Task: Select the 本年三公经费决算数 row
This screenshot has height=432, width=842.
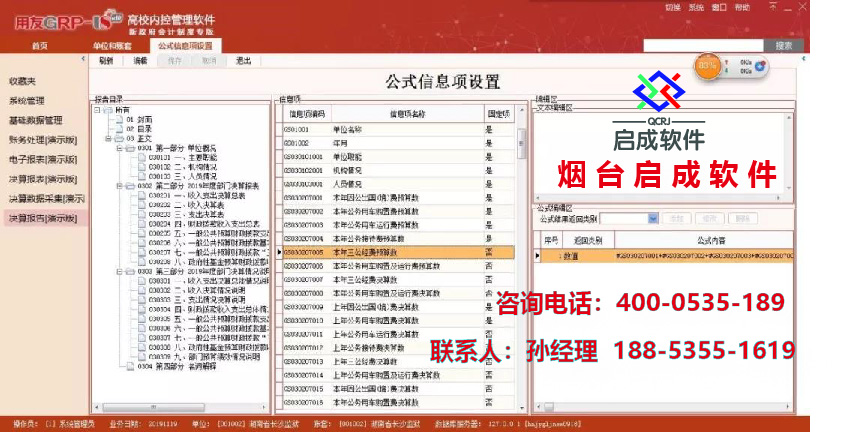Action: pyautogui.click(x=398, y=279)
